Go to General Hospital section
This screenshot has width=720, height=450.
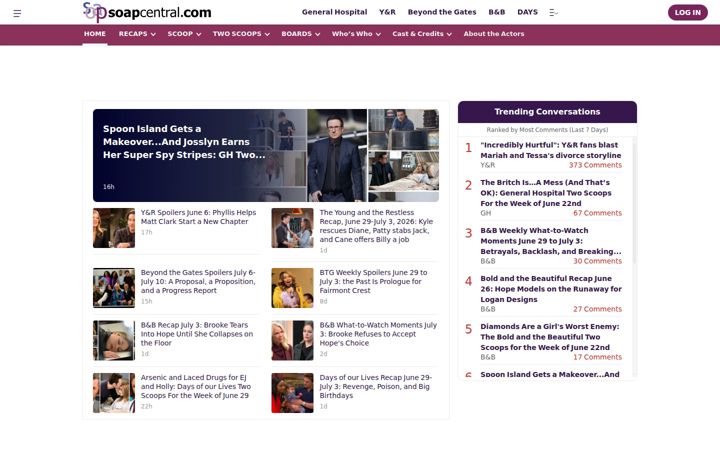[x=334, y=12]
